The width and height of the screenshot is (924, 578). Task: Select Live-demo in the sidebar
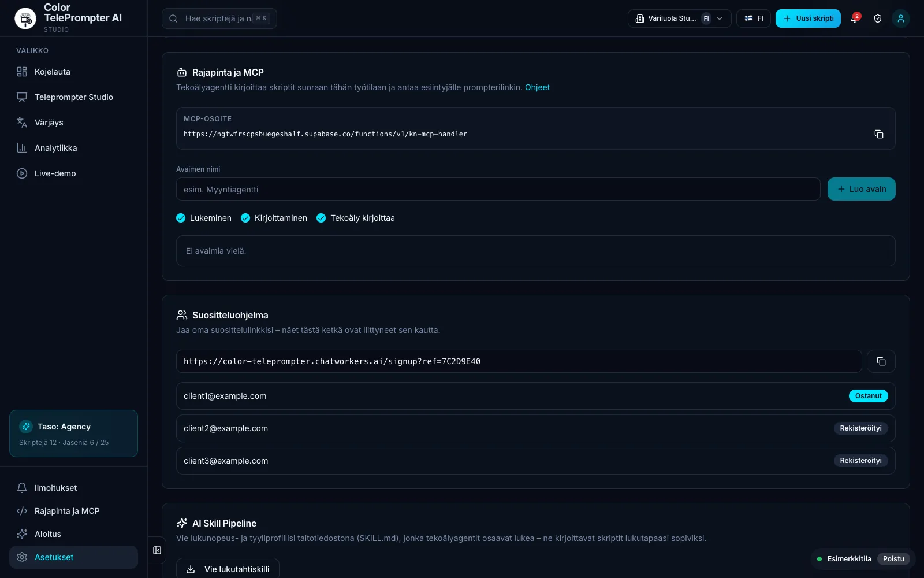(x=73, y=173)
